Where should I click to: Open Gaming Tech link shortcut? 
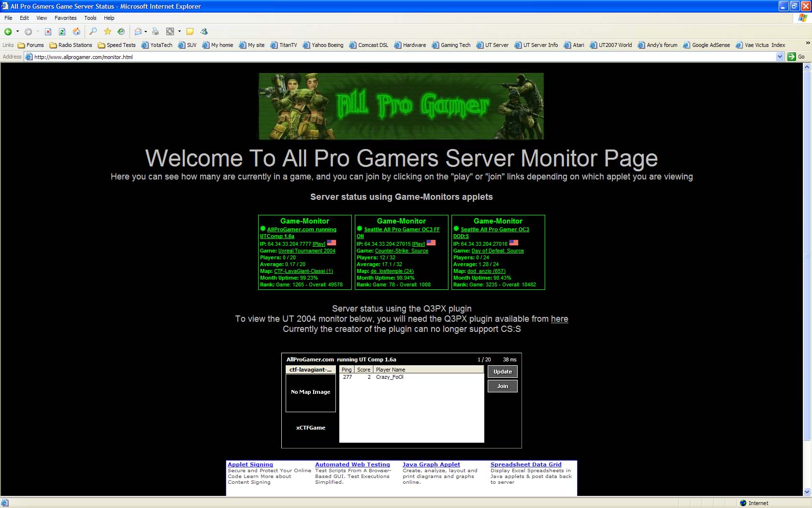451,45
